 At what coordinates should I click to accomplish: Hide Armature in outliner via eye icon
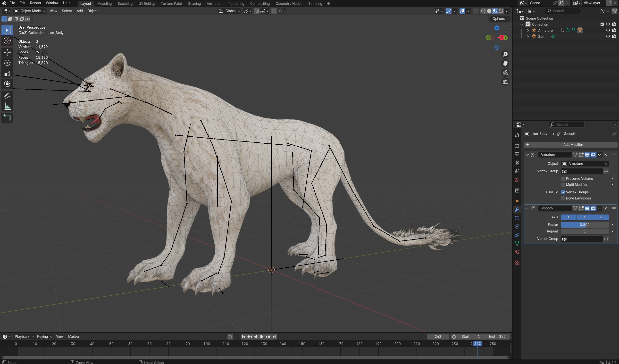coord(608,30)
